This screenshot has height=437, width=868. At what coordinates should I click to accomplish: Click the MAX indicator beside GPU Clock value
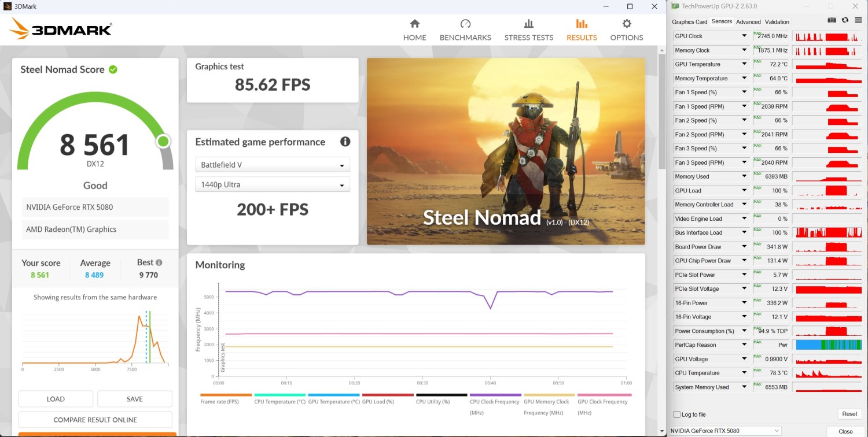tap(758, 34)
